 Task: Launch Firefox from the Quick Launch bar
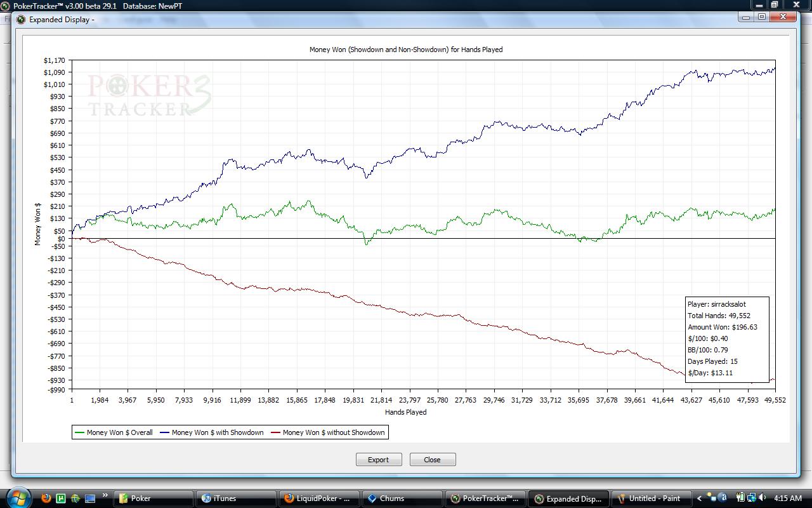(x=46, y=498)
